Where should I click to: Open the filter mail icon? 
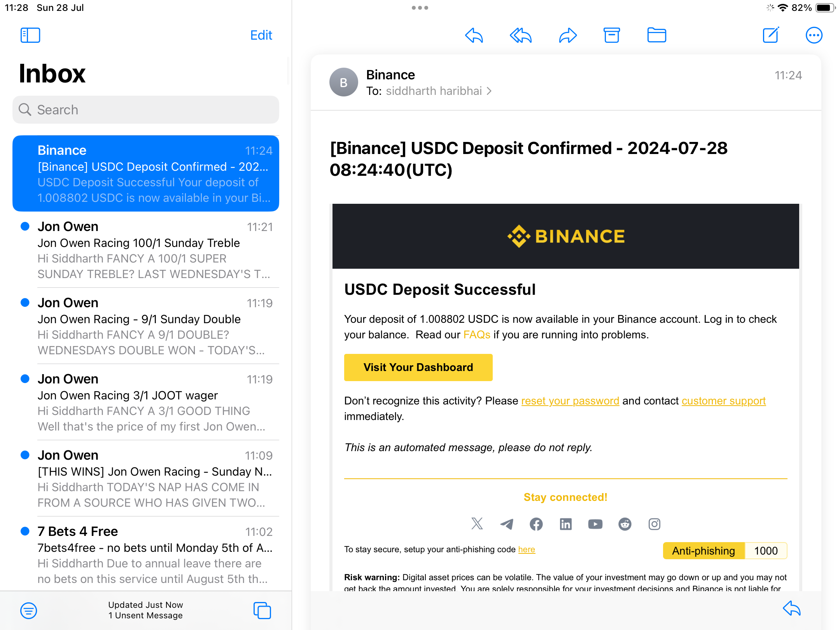pyautogui.click(x=29, y=611)
